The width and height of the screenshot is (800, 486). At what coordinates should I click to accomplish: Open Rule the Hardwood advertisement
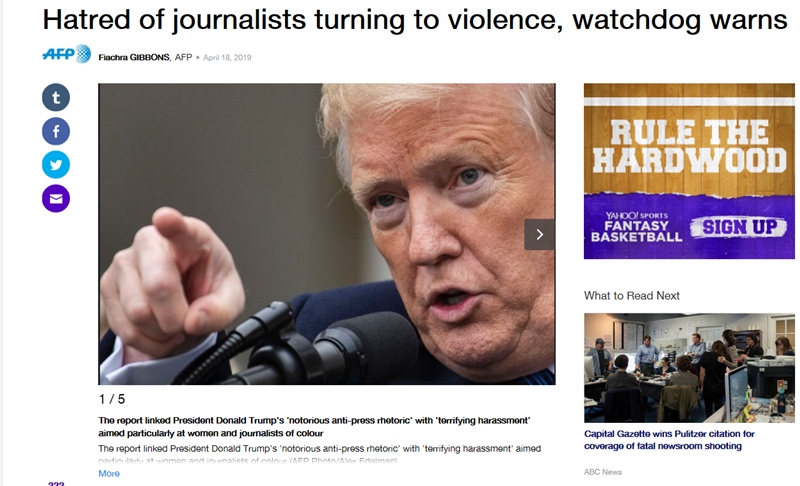[x=689, y=171]
